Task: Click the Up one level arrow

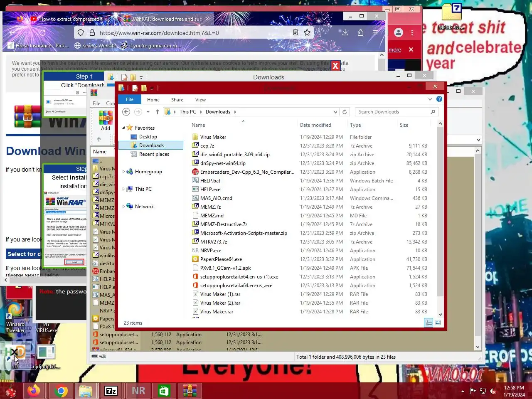Action: (158, 112)
